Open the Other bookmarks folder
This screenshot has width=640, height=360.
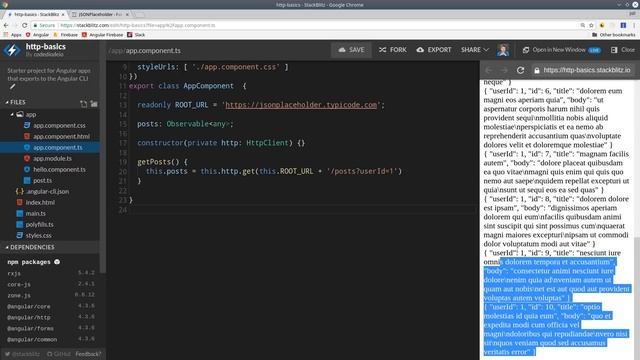pos(613,35)
